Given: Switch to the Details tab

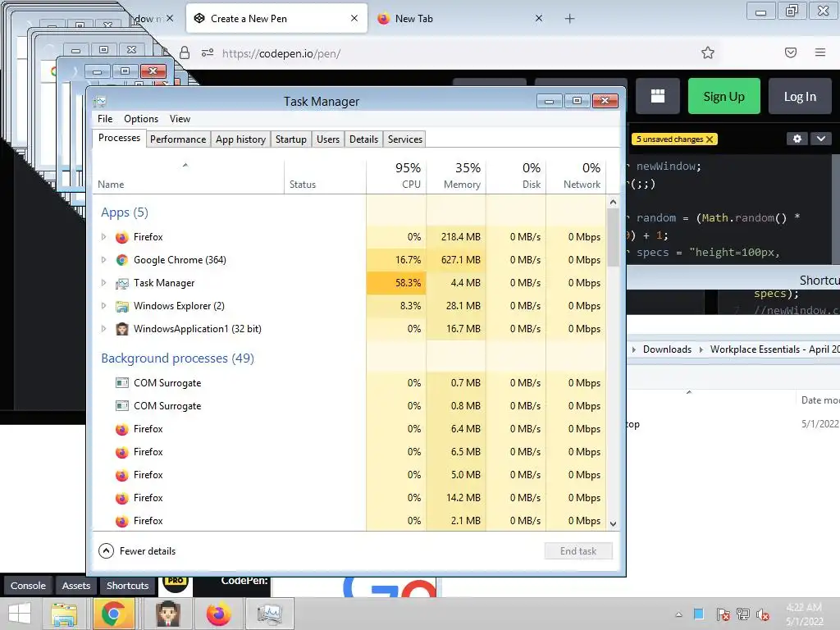Looking at the screenshot, I should 363,139.
